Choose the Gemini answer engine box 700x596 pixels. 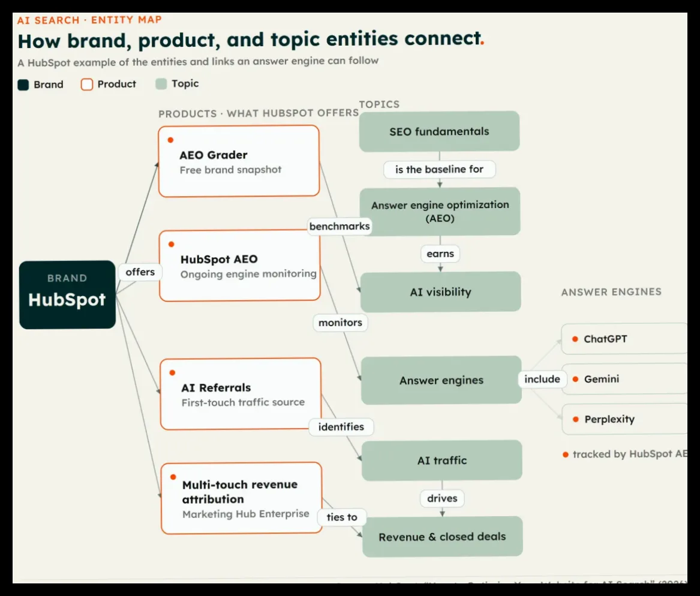(x=624, y=379)
